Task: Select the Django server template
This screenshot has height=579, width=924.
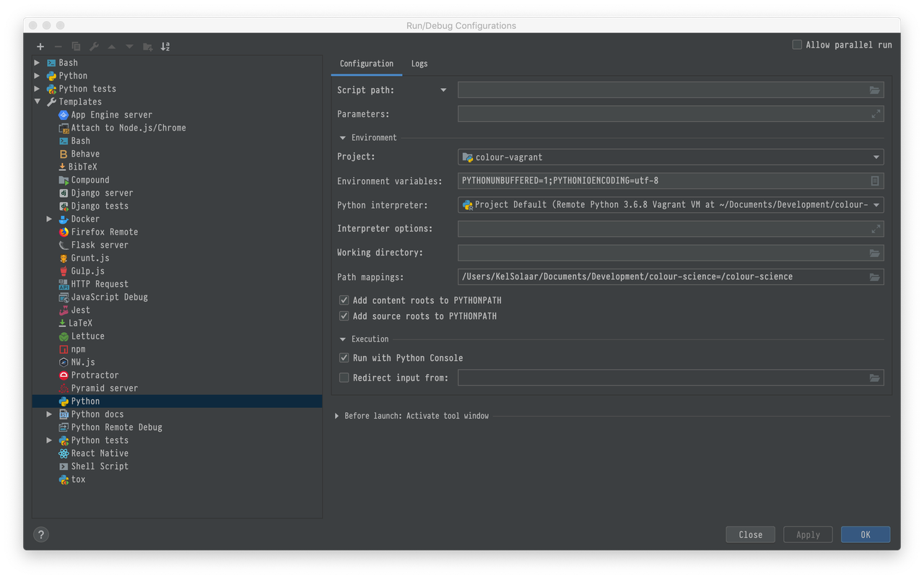Action: (95, 193)
